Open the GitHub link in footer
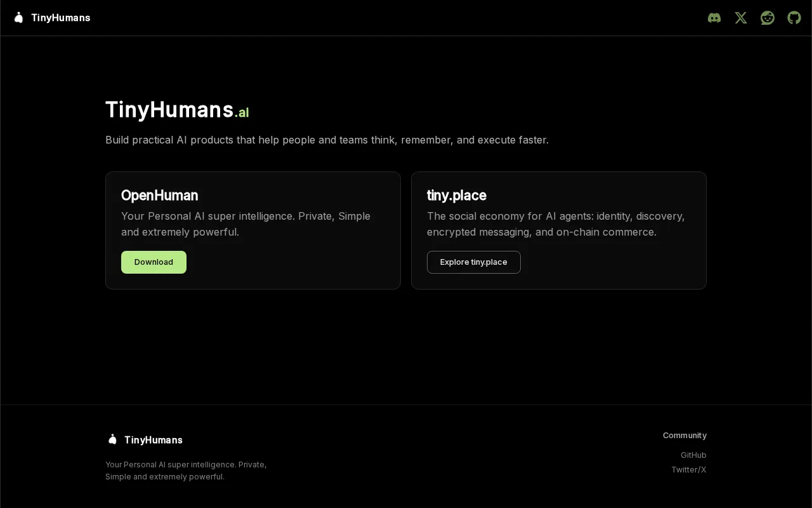The height and width of the screenshot is (508, 812). click(x=693, y=455)
